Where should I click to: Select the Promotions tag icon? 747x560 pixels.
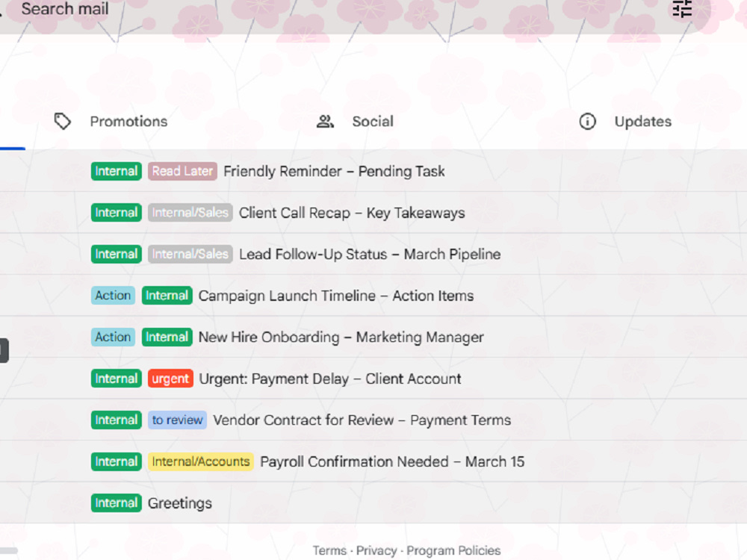coord(63,122)
